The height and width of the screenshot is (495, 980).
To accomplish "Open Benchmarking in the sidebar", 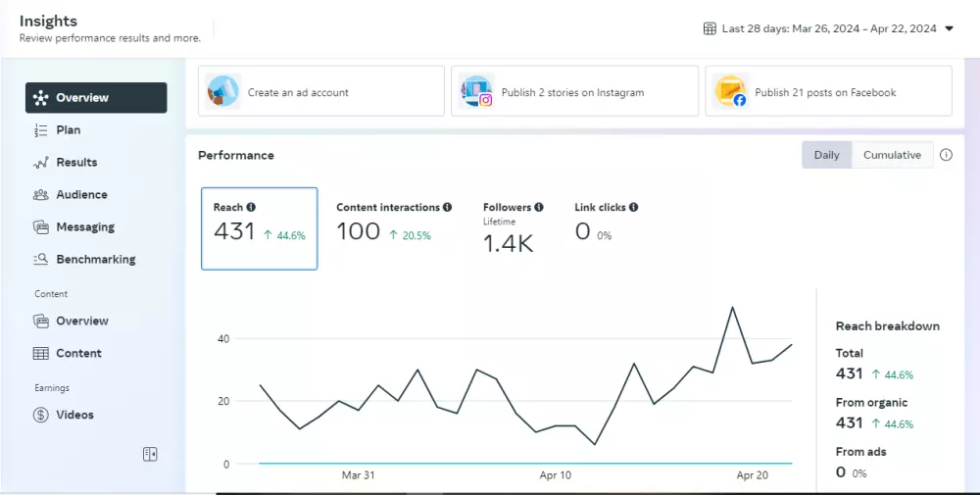I will coord(96,260).
